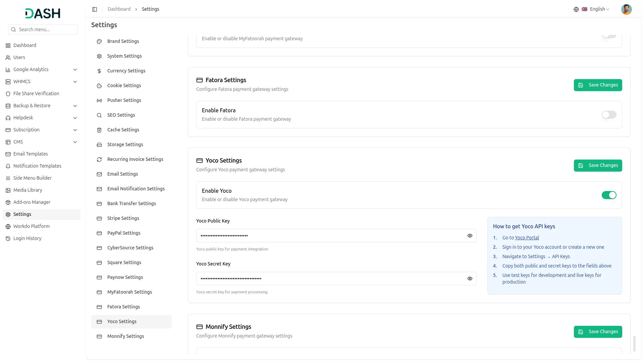644x362 pixels.
Task: Click the globe language icon
Action: click(576, 9)
